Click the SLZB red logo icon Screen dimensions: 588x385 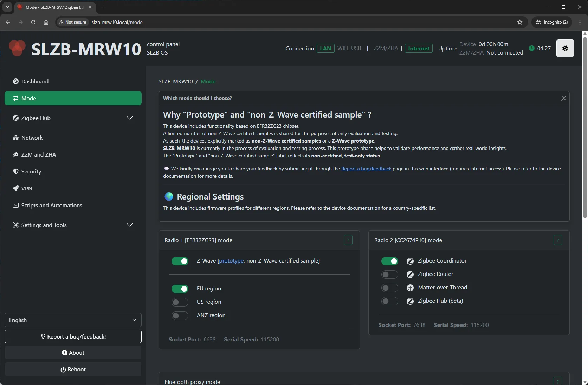(x=17, y=48)
